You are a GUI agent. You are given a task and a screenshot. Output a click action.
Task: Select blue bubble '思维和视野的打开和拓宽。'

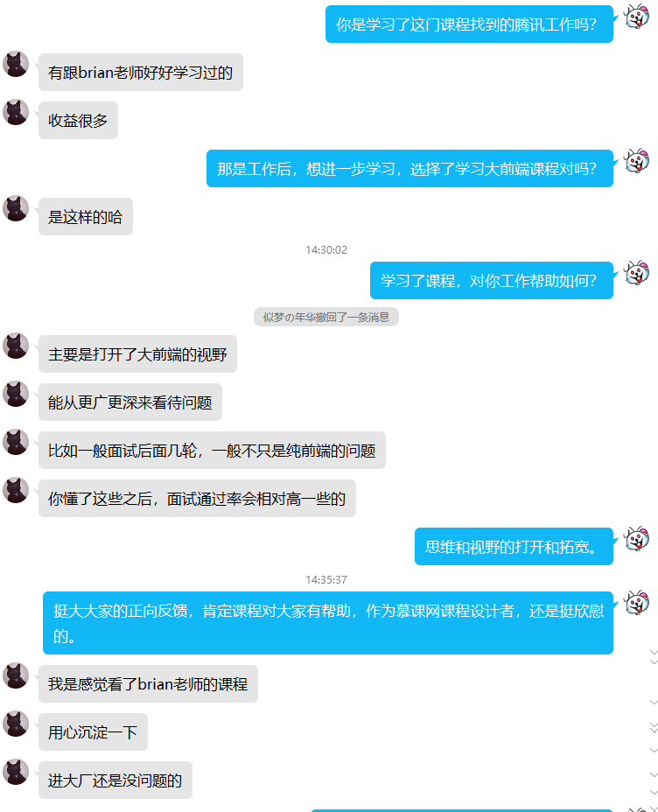514,546
